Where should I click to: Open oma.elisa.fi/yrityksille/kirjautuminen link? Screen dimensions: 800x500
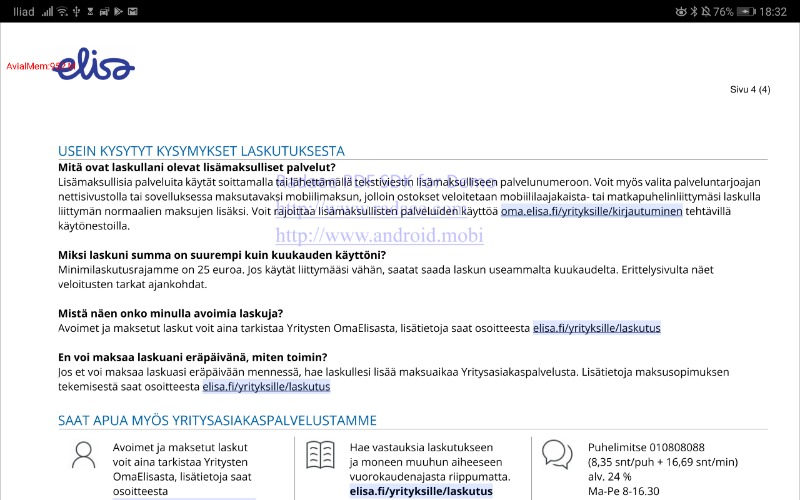tap(591, 211)
